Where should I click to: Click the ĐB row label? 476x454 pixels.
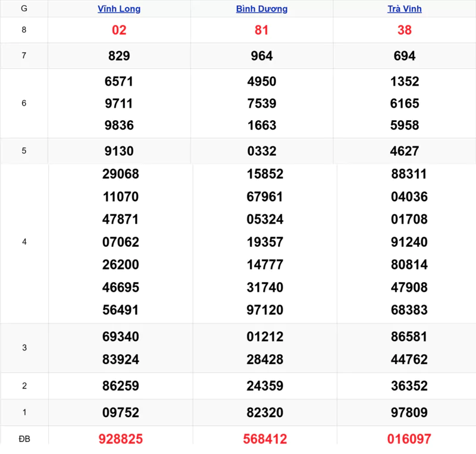[x=24, y=439]
